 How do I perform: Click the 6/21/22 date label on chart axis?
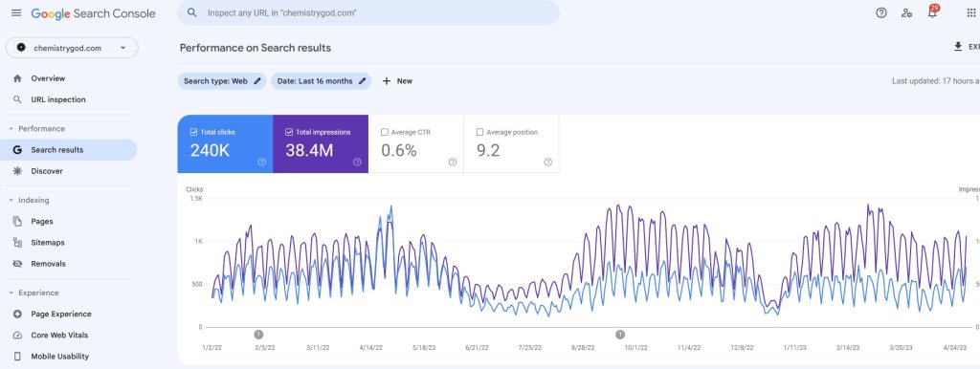coord(477,348)
